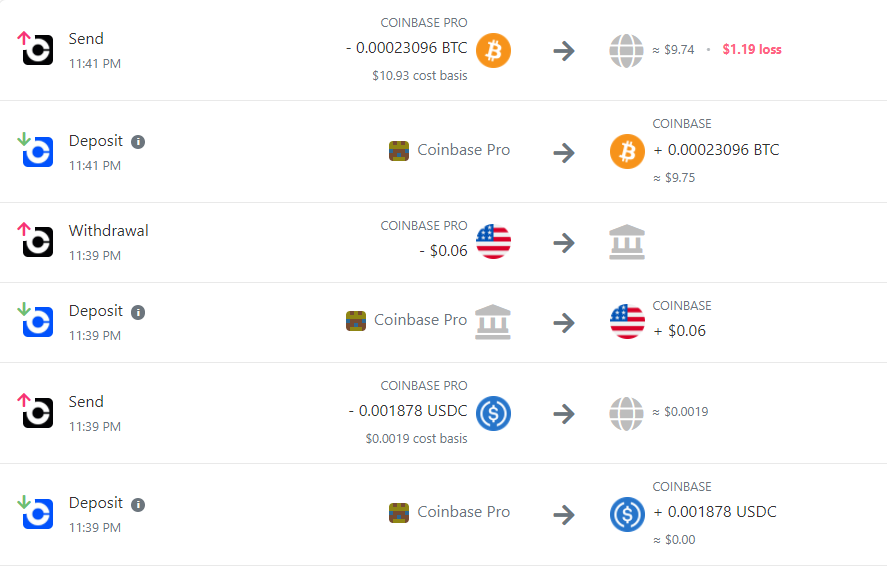Click the black Coinbase Pro wallet icon for Send 11:41 PM

click(38, 50)
